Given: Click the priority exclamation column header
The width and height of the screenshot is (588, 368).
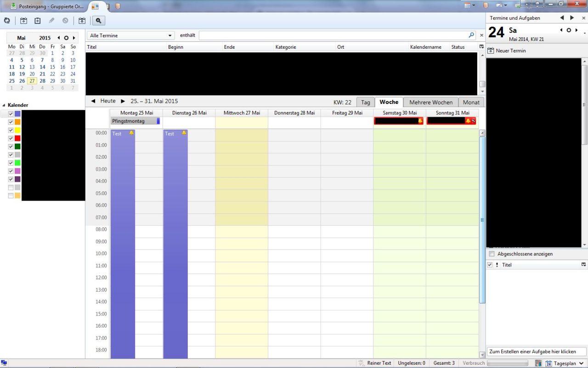Looking at the screenshot, I should (497, 265).
